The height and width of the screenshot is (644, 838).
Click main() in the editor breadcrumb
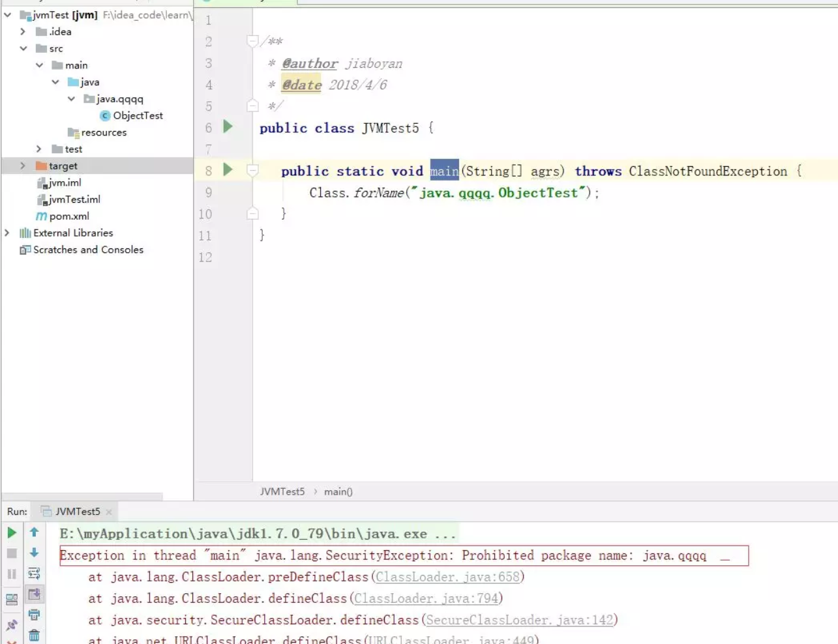point(338,491)
